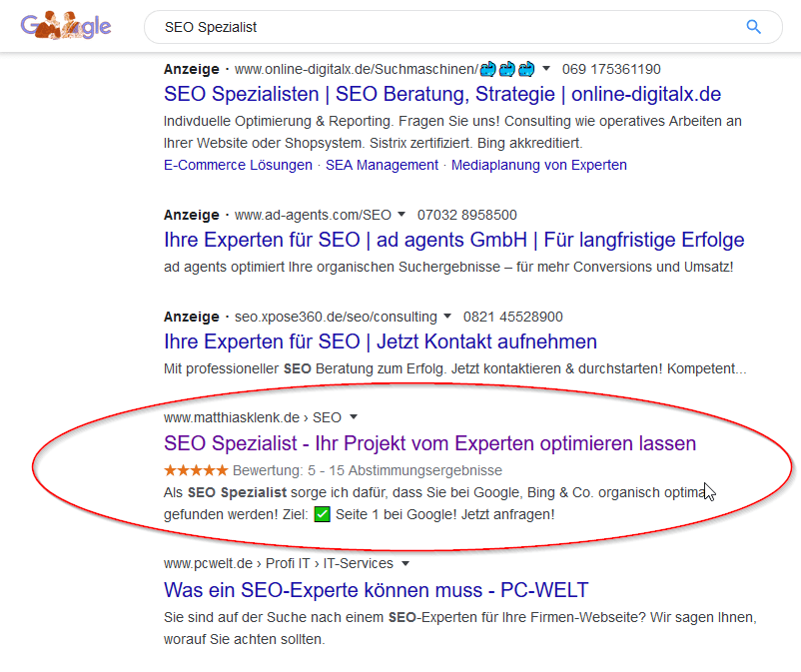The width and height of the screenshot is (801, 672).
Task: Click the seo.xpose360.de/seo/consulting URL text
Action: pyautogui.click(x=336, y=318)
